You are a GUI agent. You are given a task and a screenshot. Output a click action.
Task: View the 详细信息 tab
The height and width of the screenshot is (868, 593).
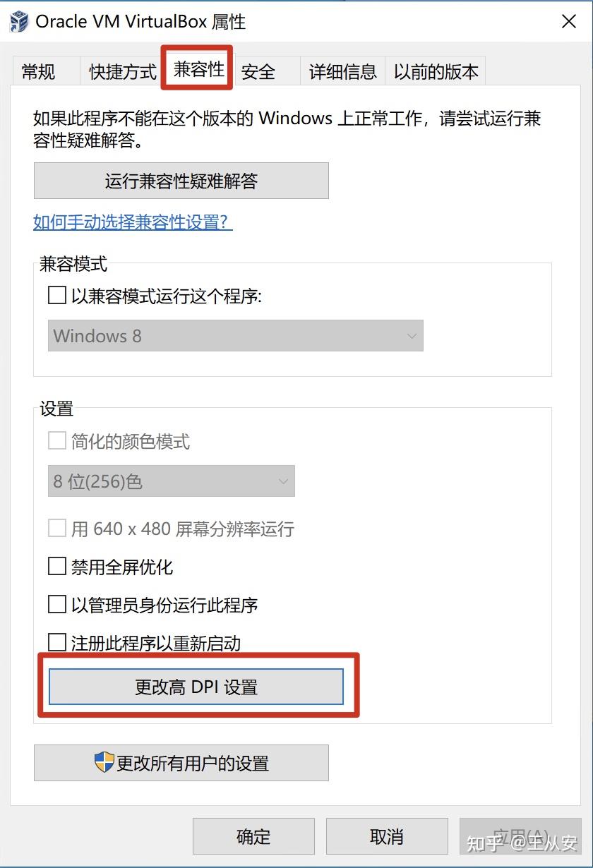point(343,71)
